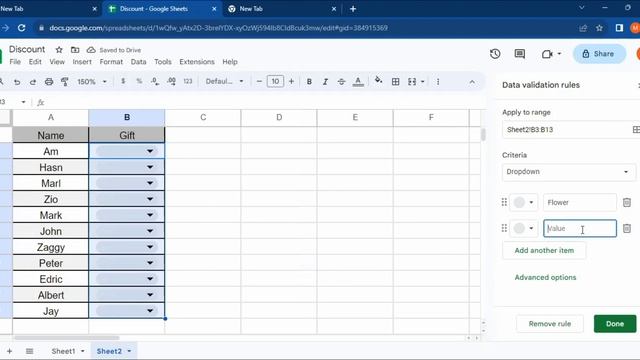
Task: Collapse the toolbar header with chevron
Action: tap(472, 82)
